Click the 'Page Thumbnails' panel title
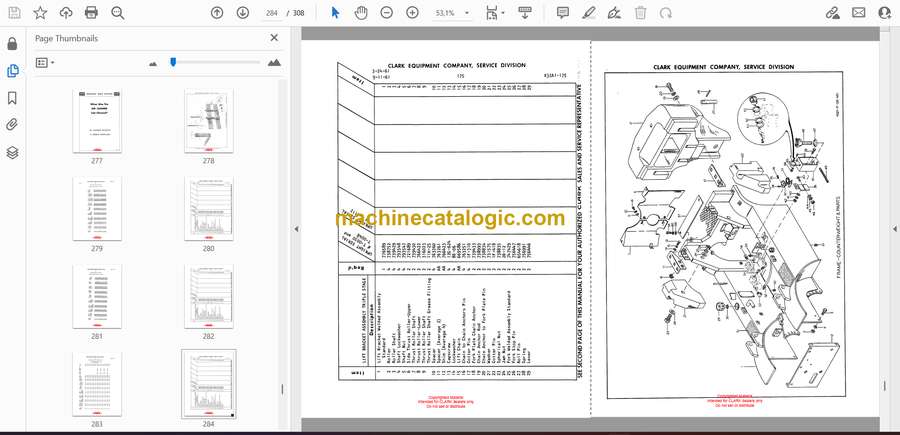This screenshot has height=435, width=900. [67, 38]
